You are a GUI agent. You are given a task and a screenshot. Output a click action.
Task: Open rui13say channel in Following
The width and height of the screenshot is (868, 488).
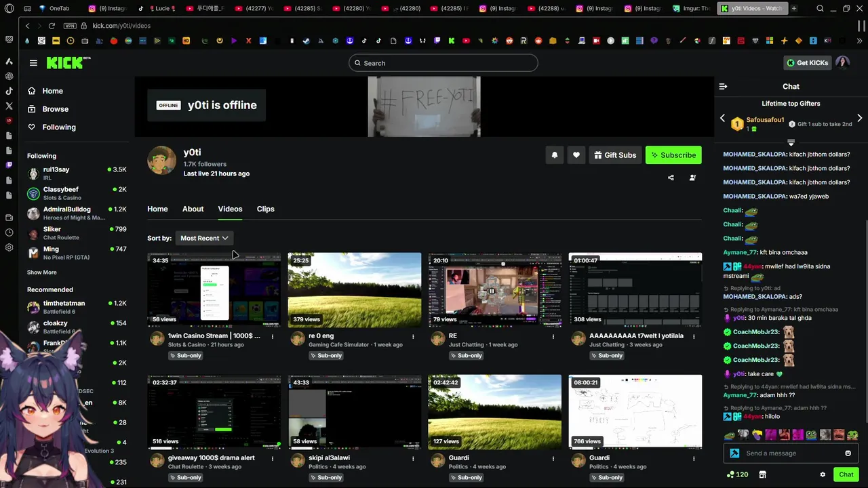pyautogui.click(x=77, y=174)
